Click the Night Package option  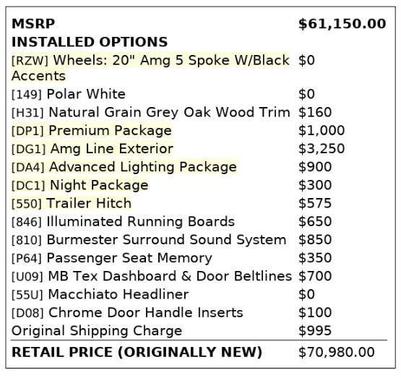80,185
